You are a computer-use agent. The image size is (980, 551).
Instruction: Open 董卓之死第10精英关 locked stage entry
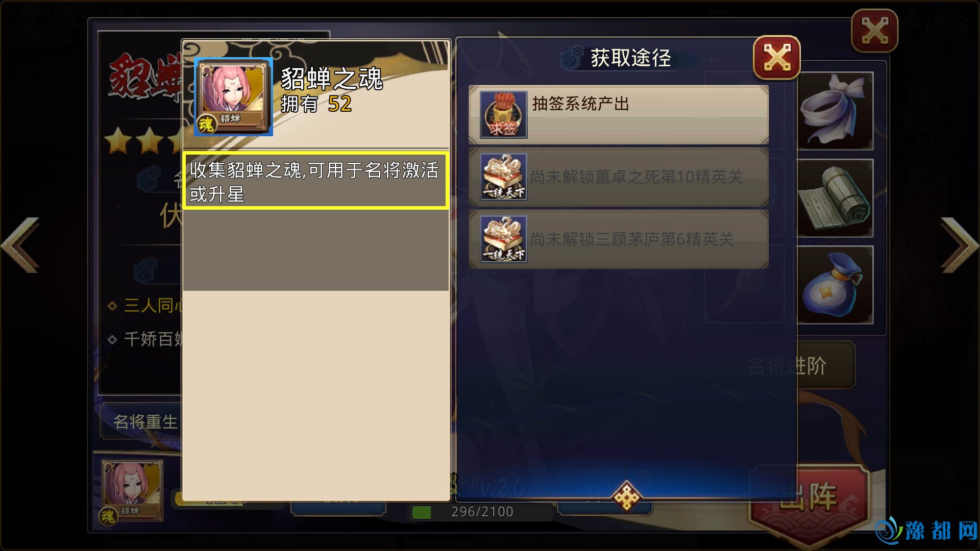coord(619,177)
